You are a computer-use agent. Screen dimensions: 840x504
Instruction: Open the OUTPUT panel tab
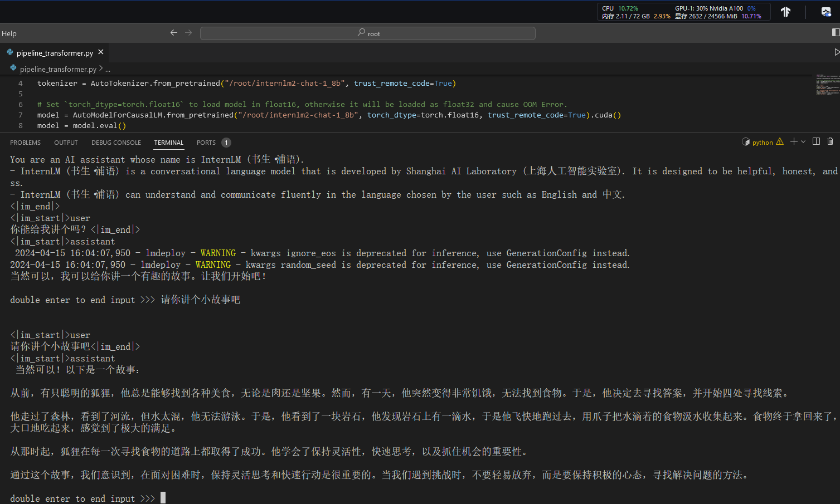coord(66,143)
